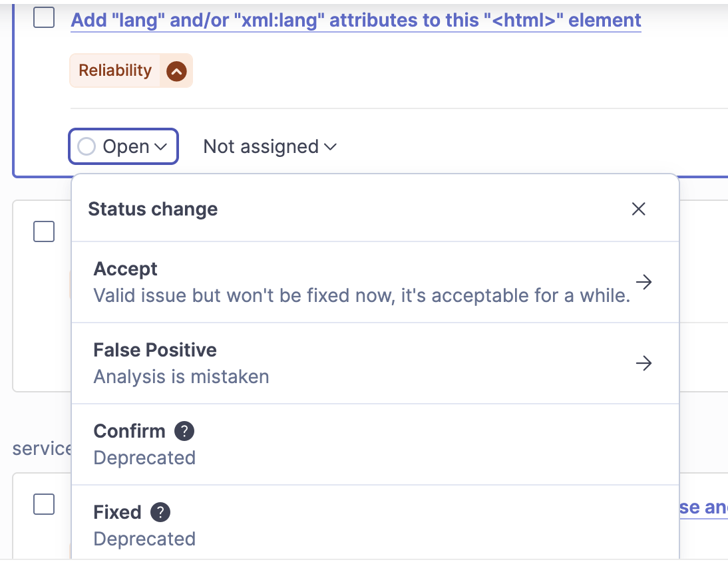
Task: Select the deprecated Confirm status option
Action: [130, 431]
